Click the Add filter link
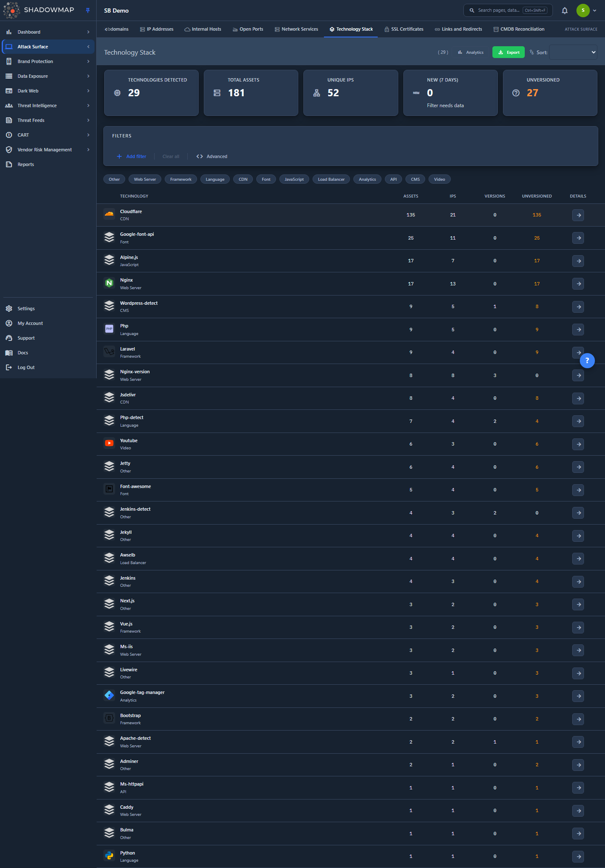Viewport: 605px width, 868px height. 132,156
